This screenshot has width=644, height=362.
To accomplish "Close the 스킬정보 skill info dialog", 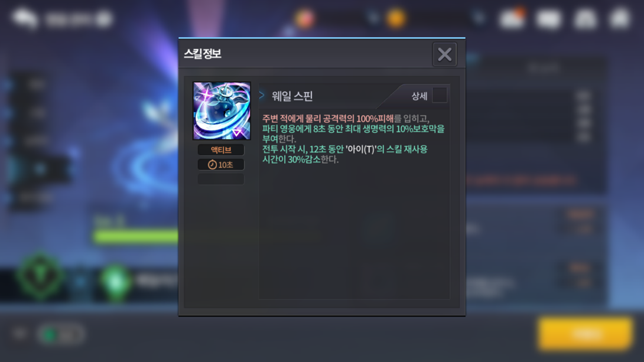I will click(x=444, y=54).
